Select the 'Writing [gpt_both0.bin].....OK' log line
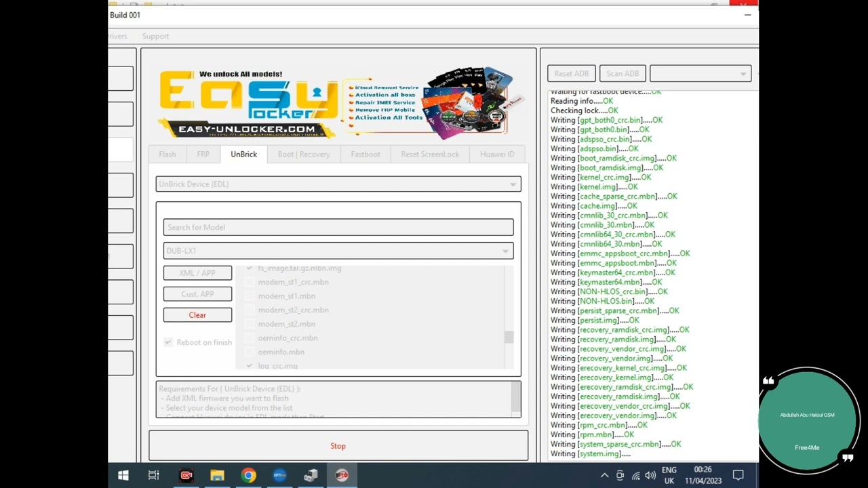The width and height of the screenshot is (868, 488). pyautogui.click(x=600, y=129)
